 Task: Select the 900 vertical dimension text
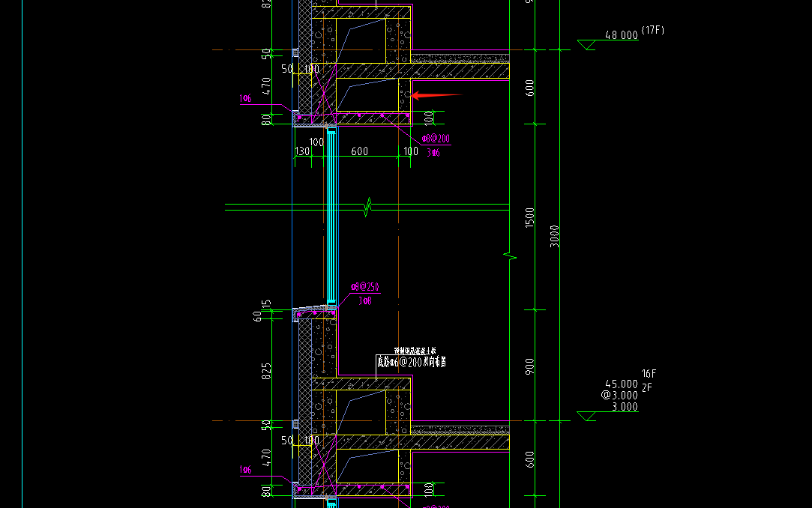pyautogui.click(x=529, y=366)
